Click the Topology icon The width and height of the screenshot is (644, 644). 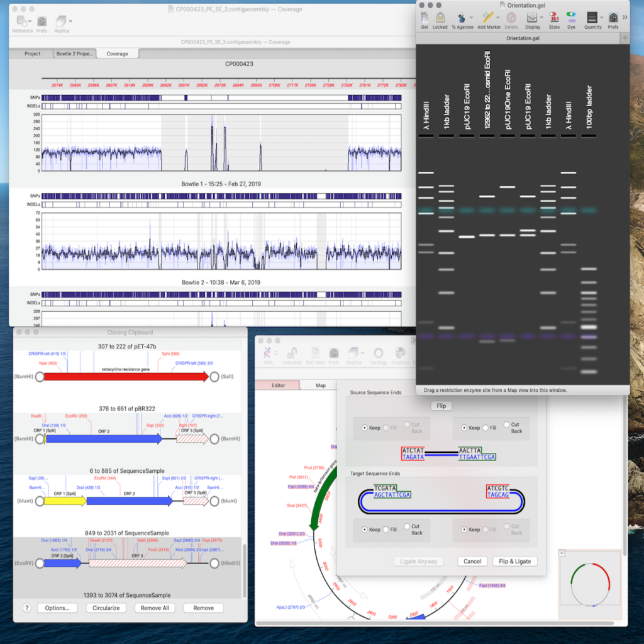(x=378, y=353)
